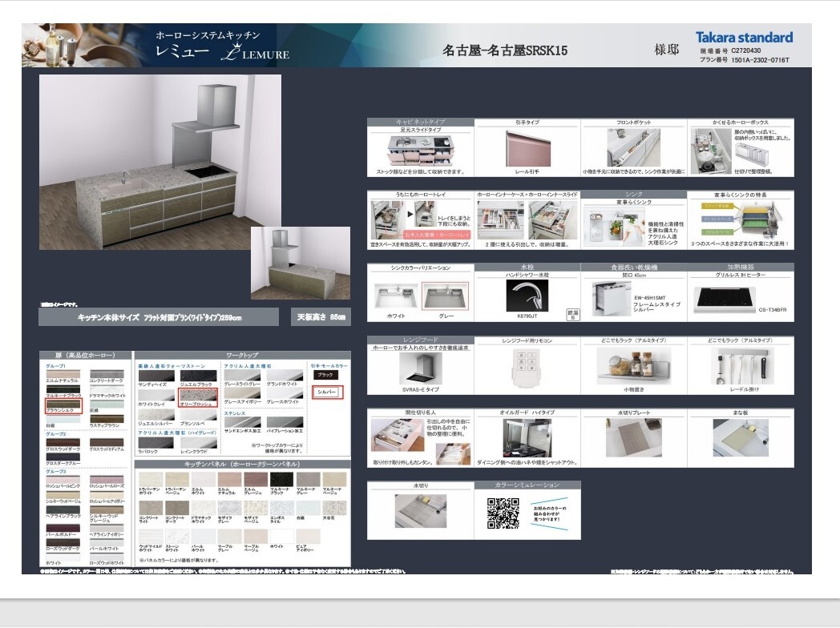Select the グロスダークブルー door color swatch

pyautogui.click(x=63, y=457)
